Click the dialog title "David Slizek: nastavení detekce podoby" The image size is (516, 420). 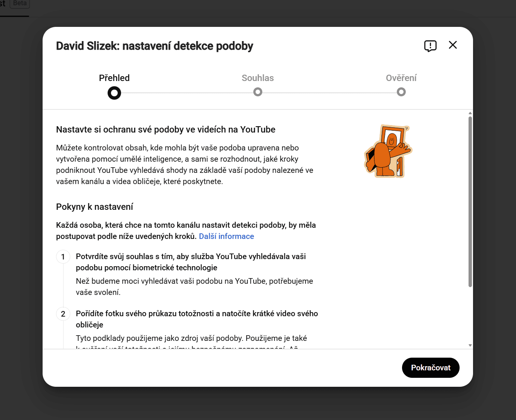coord(155,46)
